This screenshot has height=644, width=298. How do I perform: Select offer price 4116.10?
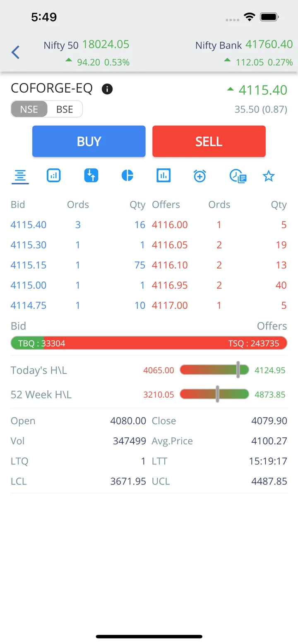170,265
